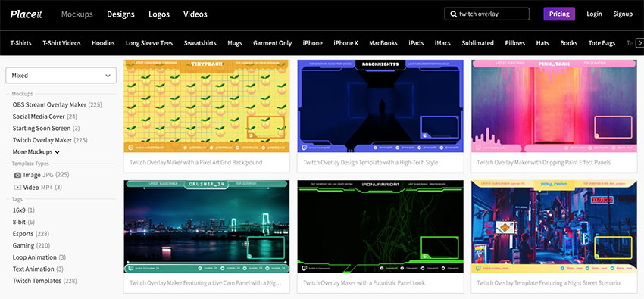
Task: Open the Logos nav tab
Action: pyautogui.click(x=159, y=14)
